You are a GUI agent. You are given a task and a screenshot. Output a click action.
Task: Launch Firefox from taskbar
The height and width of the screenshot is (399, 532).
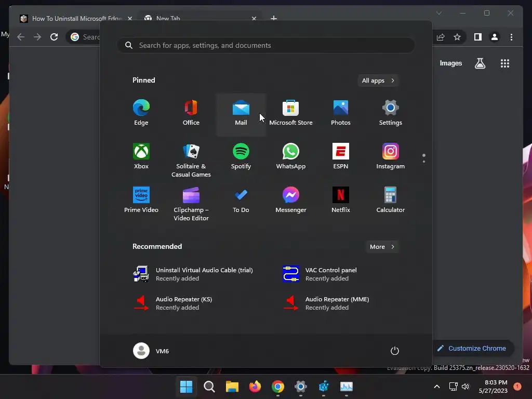[255, 387]
